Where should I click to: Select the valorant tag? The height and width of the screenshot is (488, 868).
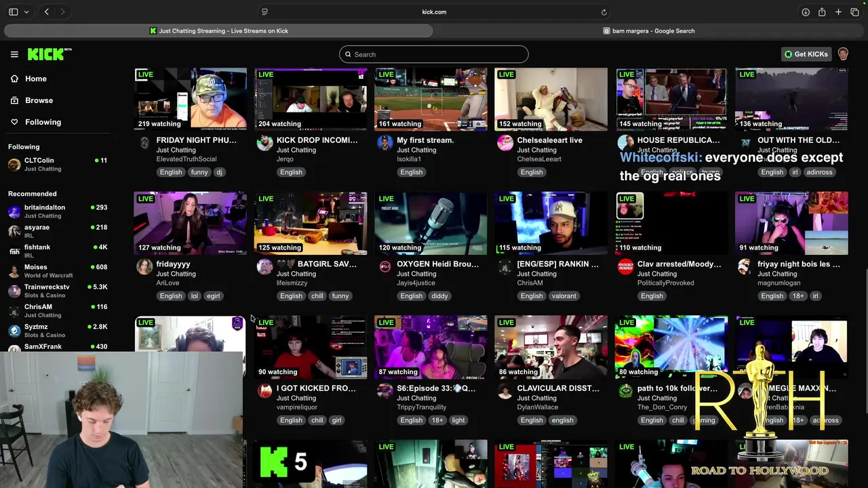564,296
